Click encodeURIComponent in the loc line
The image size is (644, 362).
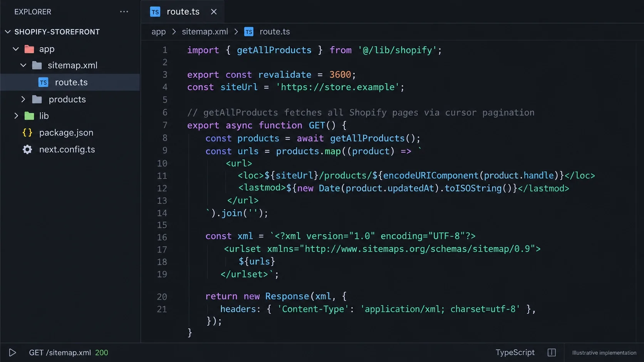click(431, 176)
